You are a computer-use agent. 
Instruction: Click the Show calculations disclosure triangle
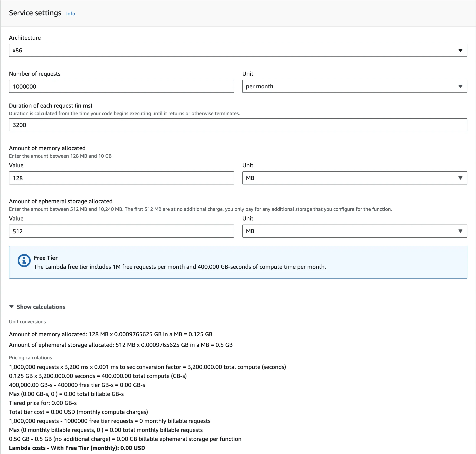(11, 307)
